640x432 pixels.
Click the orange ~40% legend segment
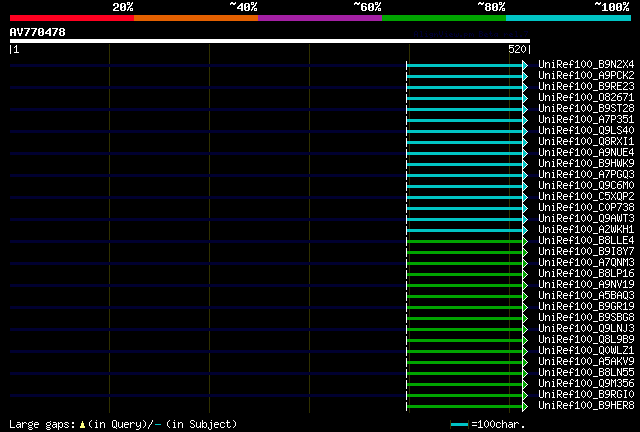196,18
